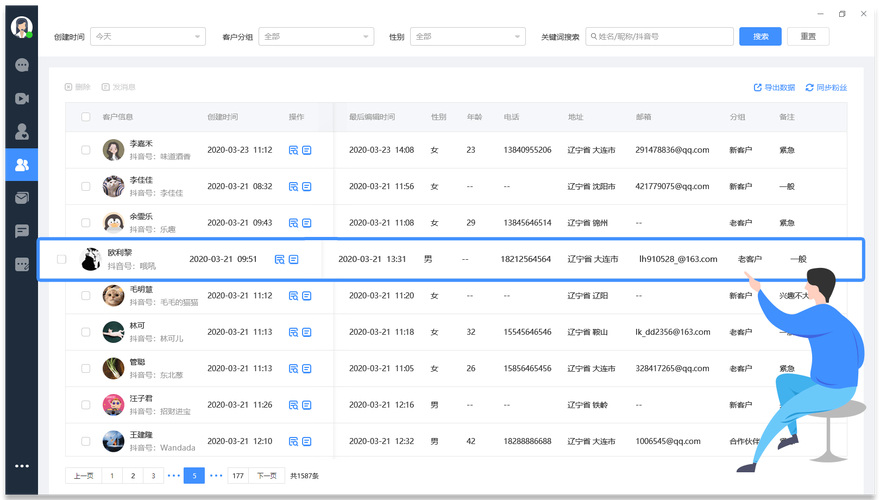Check the box for 李嘉禾

click(85, 150)
